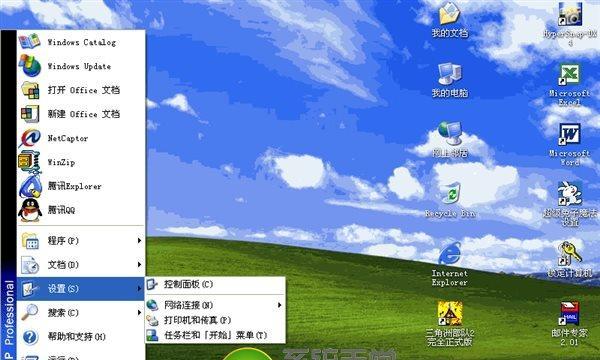
Task: Expand the 网络连接(N) submenu arrow
Action: pos(280,305)
